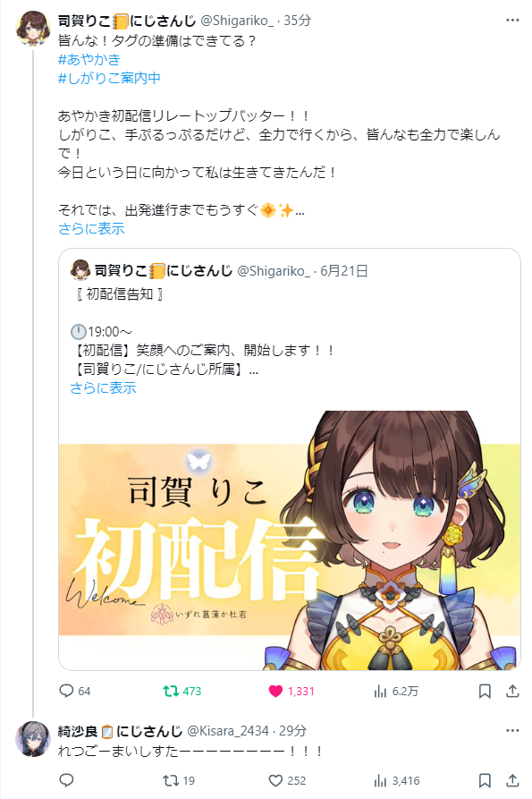Open more options menu on Shigariko's tweet
This screenshot has height=799, width=532.
pos(512,21)
